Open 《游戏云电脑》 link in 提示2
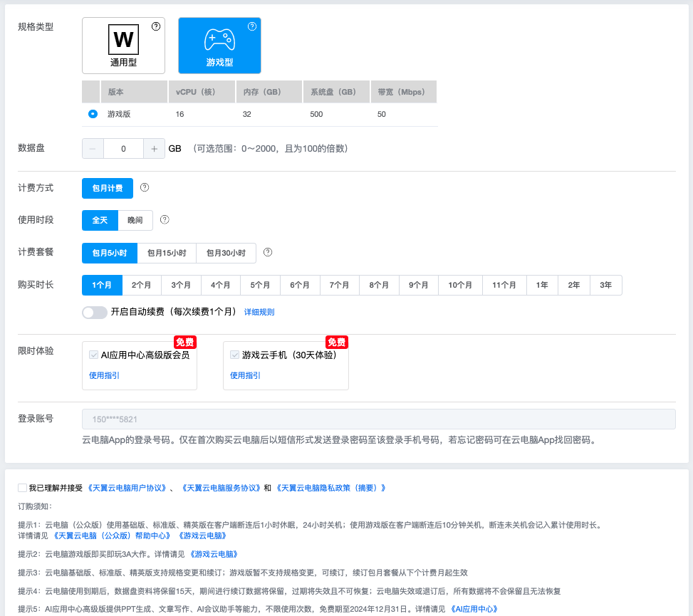The height and width of the screenshot is (616, 693). (214, 554)
